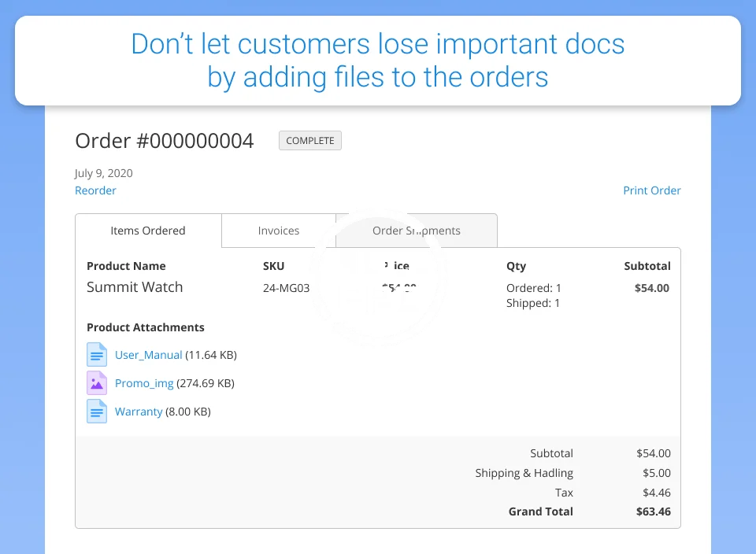Open the User_Manual attachment link
756x554 pixels.
click(148, 355)
